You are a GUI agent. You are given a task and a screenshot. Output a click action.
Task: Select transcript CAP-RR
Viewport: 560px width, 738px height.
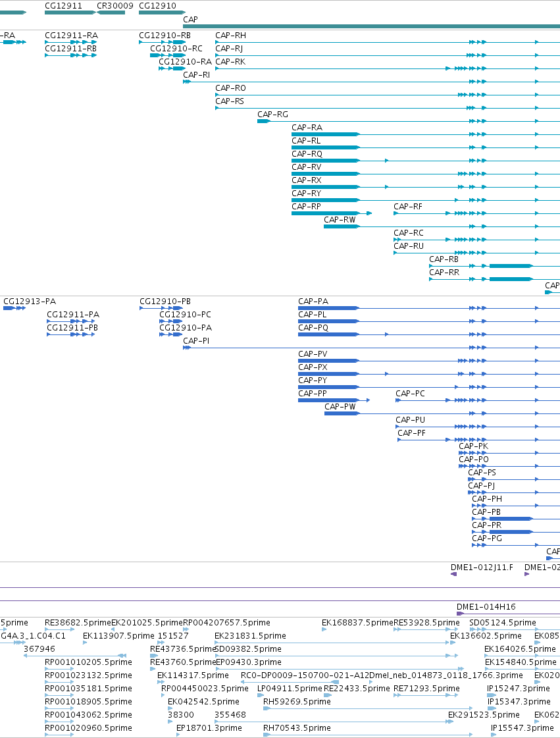495,280
